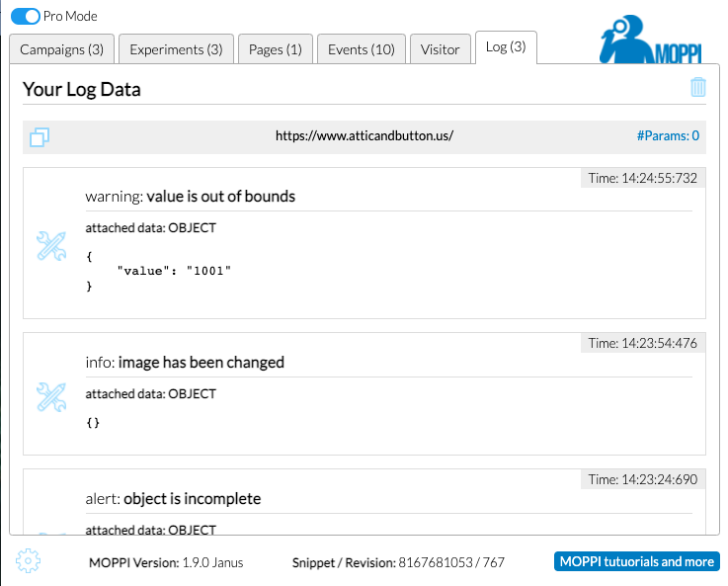
Task: Click attached data: OBJECT under the info entry
Action: pos(151,393)
